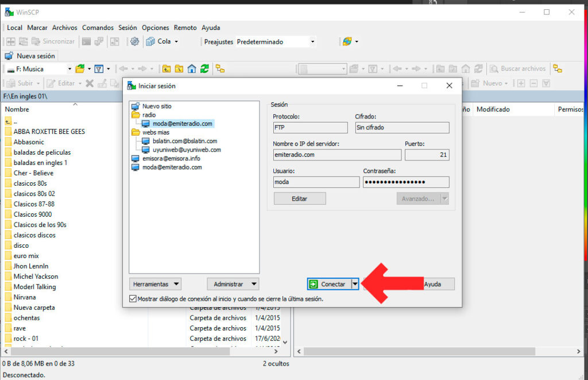Click the remote unselect-files minus icon
588x380 pixels.
tap(534, 83)
